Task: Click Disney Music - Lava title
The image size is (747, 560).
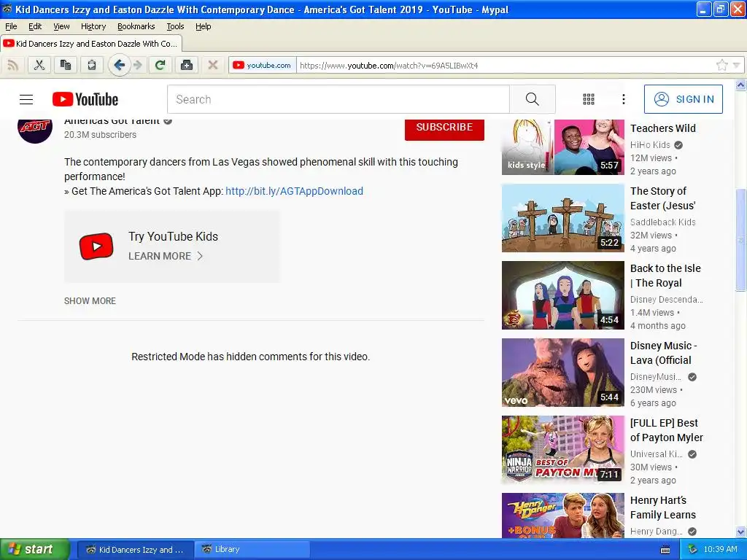Action: click(x=664, y=353)
